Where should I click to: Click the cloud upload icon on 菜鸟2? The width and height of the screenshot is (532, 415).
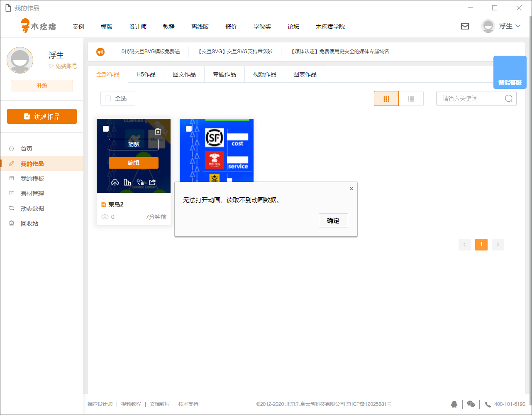[x=115, y=182]
